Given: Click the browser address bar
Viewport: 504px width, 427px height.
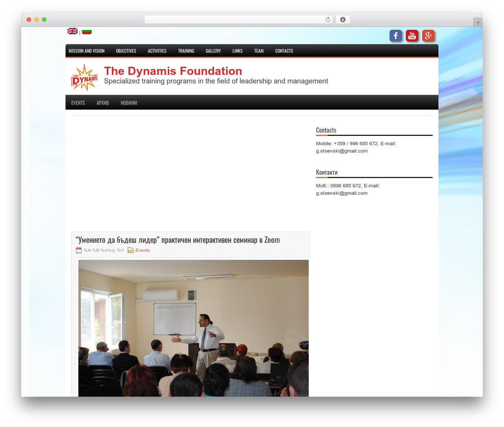Looking at the screenshot, I should click(238, 20).
